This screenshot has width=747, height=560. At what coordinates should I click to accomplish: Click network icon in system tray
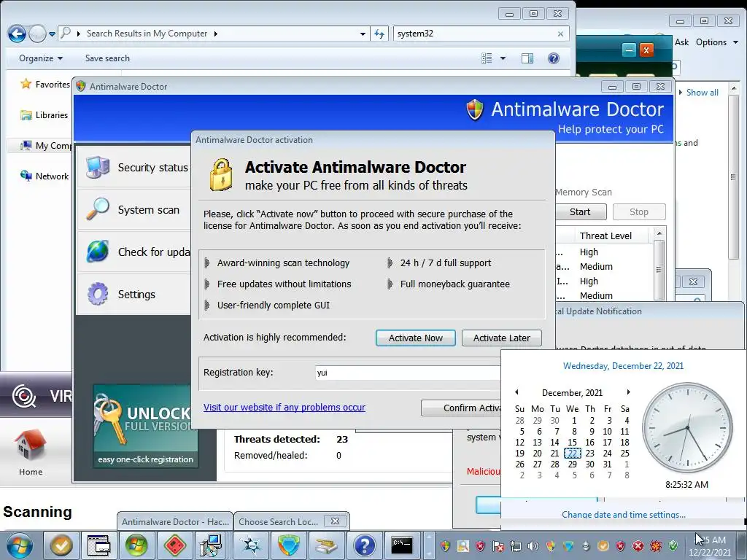pyautogui.click(x=515, y=545)
